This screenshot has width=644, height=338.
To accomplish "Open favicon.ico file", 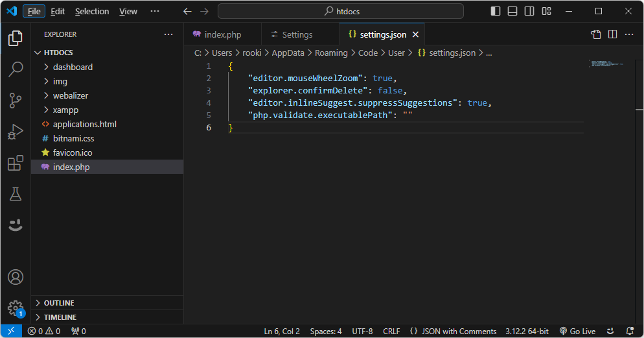I will [107, 152].
